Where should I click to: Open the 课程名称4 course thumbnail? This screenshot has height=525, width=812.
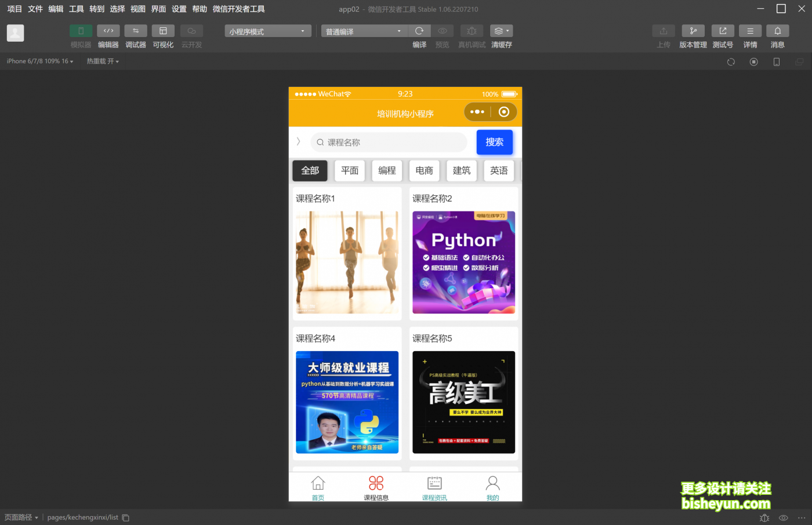pyautogui.click(x=347, y=402)
